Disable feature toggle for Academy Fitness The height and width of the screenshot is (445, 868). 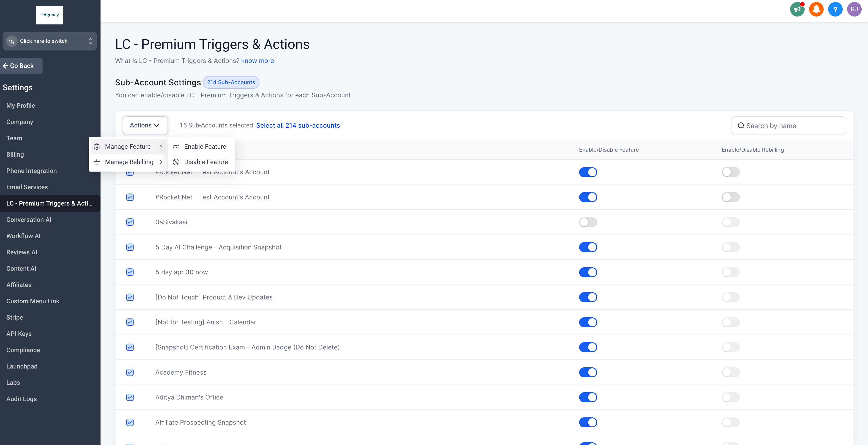(588, 372)
